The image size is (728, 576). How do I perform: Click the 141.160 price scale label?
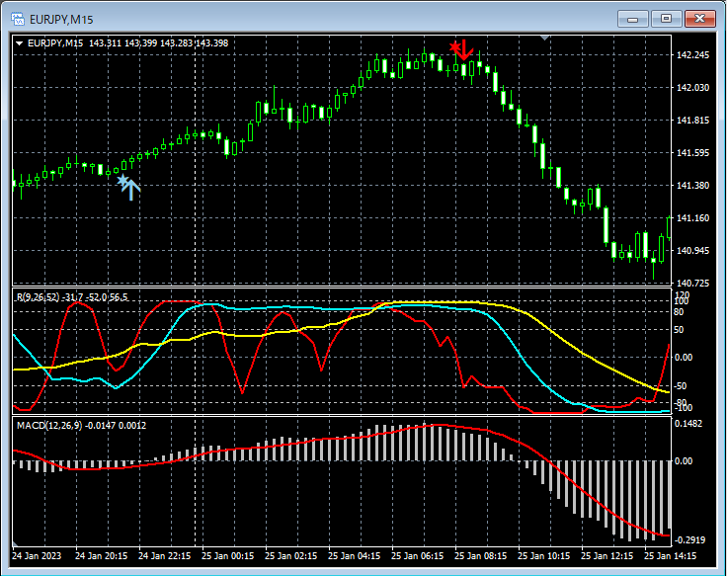tap(692, 218)
